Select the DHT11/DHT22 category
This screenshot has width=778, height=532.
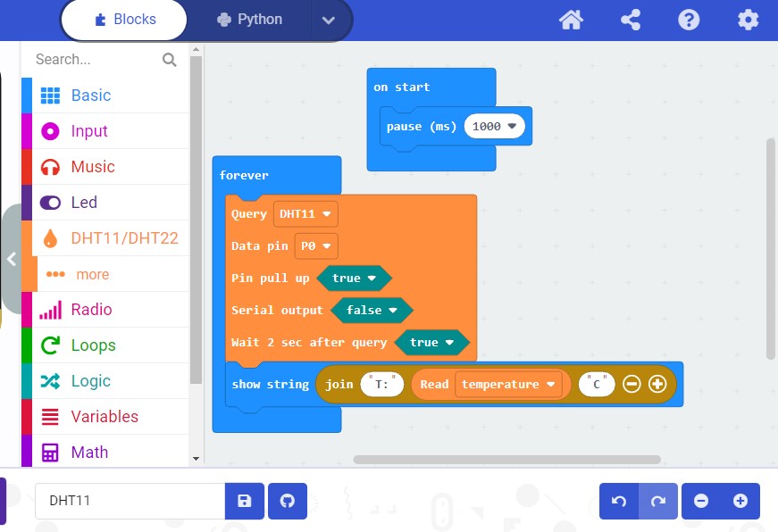click(x=105, y=238)
